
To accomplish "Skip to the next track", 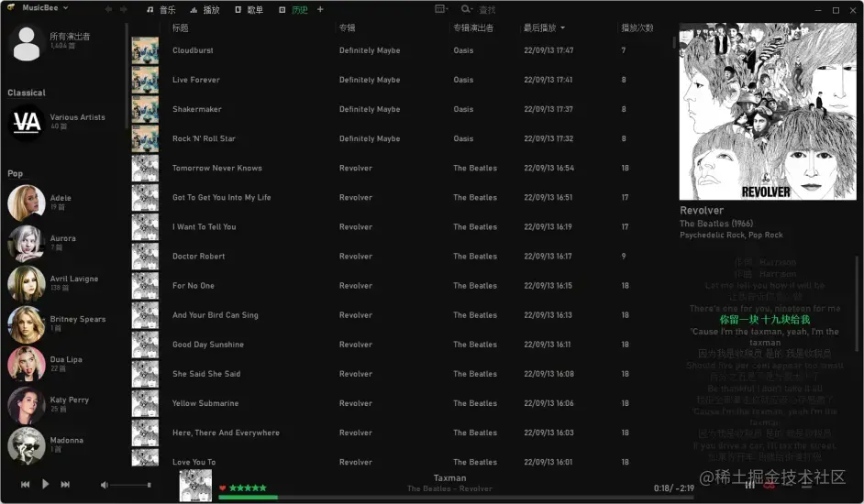I will pos(65,484).
